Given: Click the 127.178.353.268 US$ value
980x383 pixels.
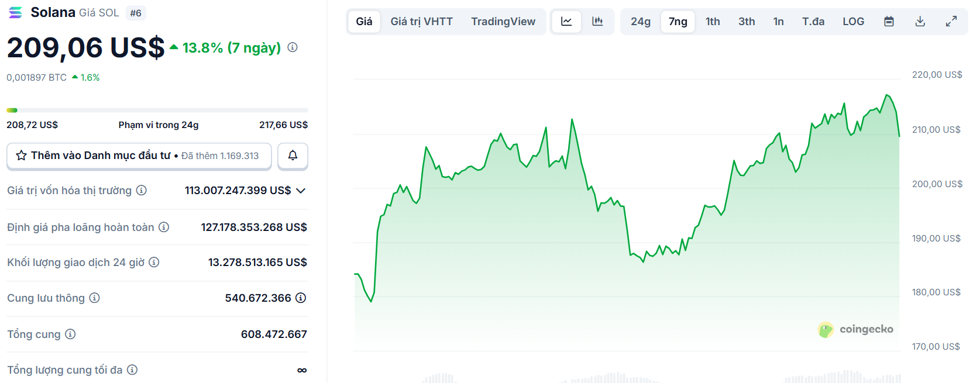Looking at the screenshot, I should pos(254,227).
